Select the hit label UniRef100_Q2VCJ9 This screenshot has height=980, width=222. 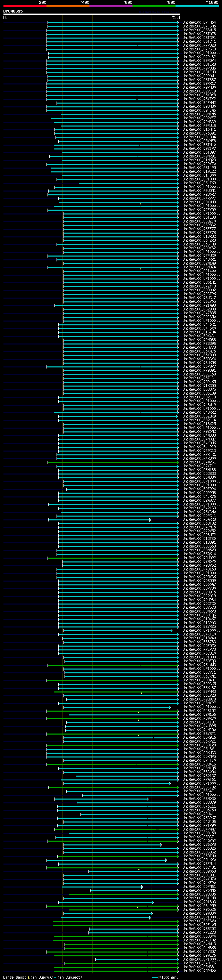[199, 91]
